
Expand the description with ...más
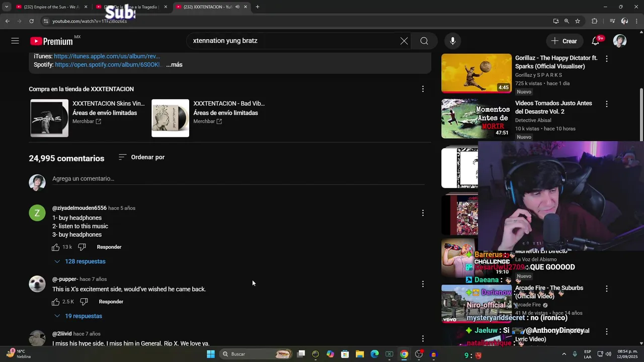[174, 65]
